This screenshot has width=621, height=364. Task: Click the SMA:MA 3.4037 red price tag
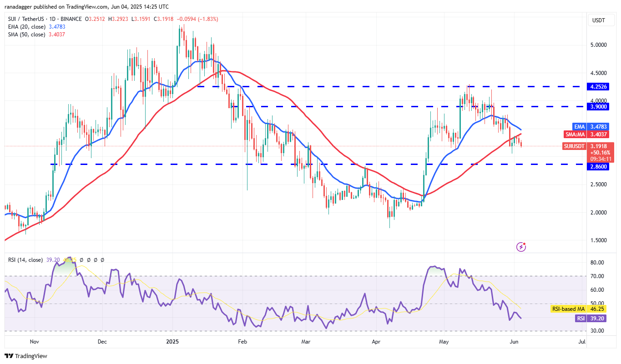[588, 135]
